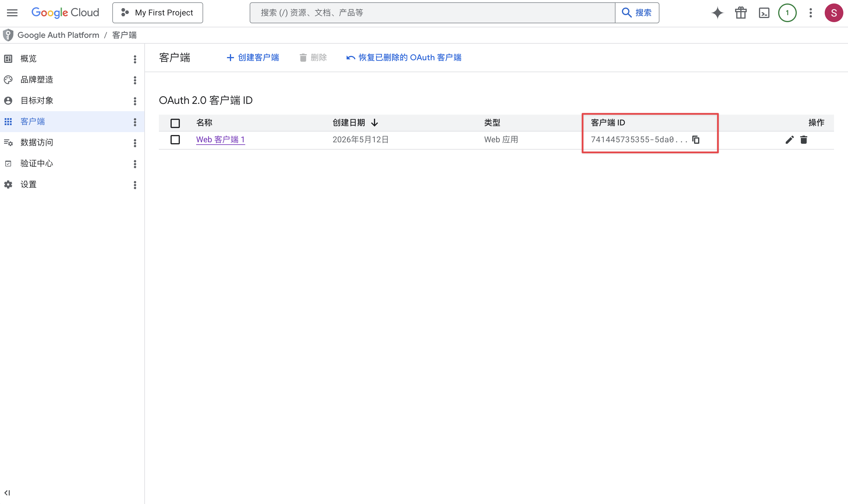Open the main navigation hamburger menu
This screenshot has height=504, width=848.
coord(12,13)
